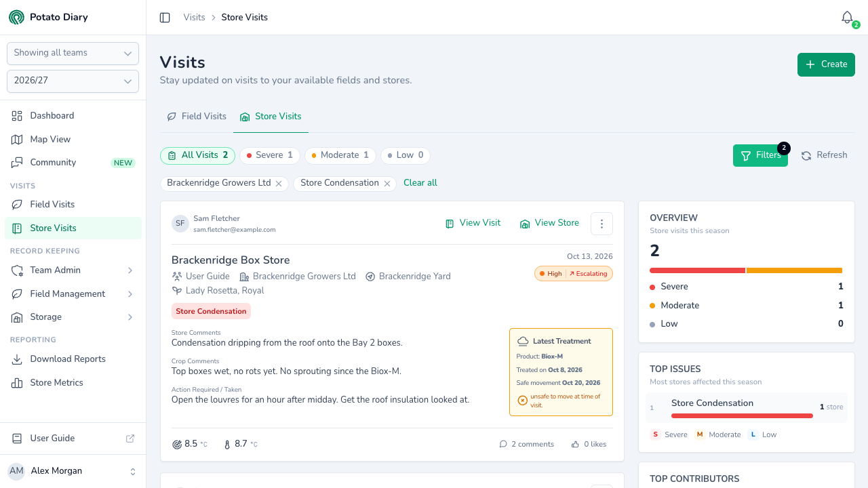
Task: Remove the Brackenridge Growers Ltd filter chip
Action: 279,183
